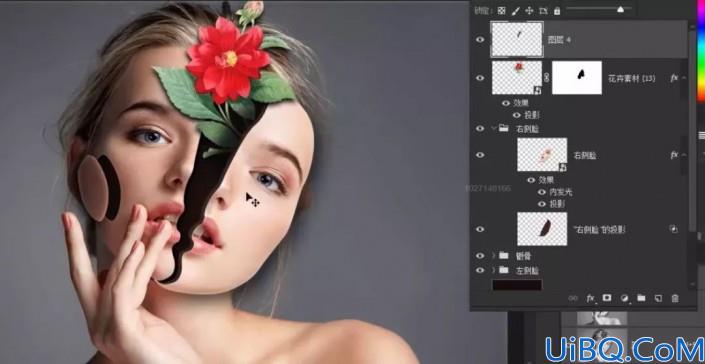The width and height of the screenshot is (705, 364).
Task: Click link icon between 花卉素材 thumbnail and mask
Action: (547, 78)
